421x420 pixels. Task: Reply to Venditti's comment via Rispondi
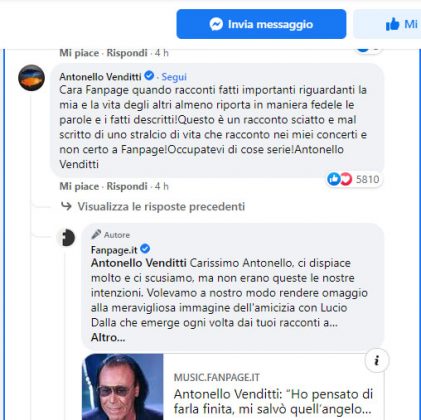click(x=127, y=186)
